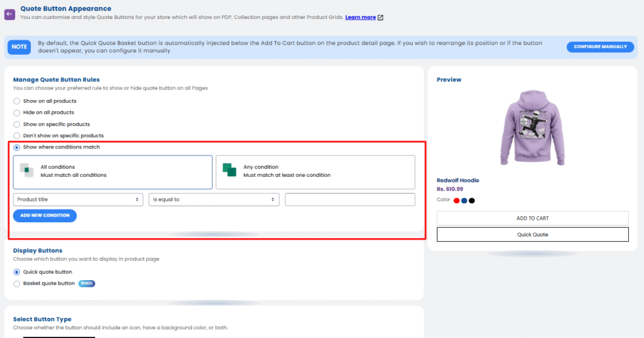Select Don't show on specific products
Image resolution: width=644 pixels, height=338 pixels.
point(17,136)
